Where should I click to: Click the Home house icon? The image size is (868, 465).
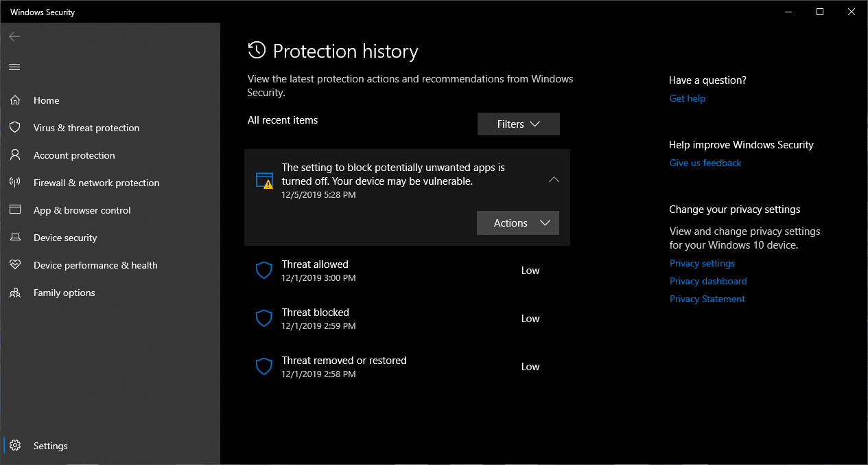(x=14, y=100)
